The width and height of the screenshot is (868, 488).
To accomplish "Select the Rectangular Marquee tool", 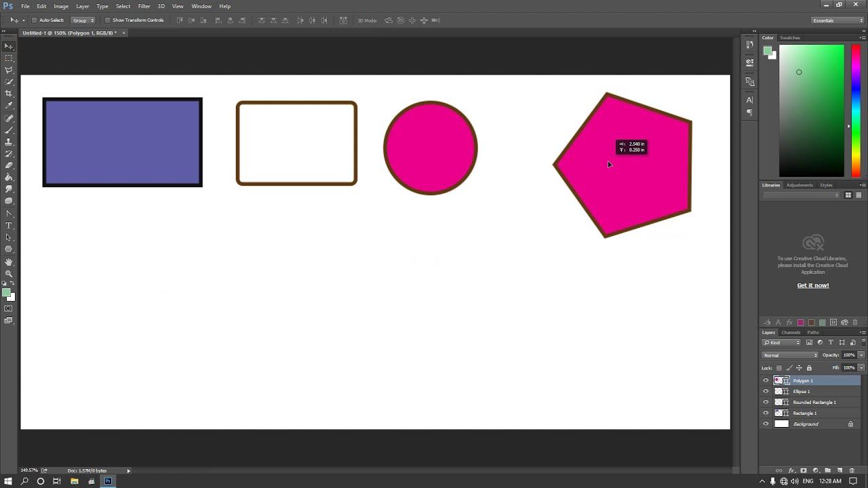I will tap(9, 58).
